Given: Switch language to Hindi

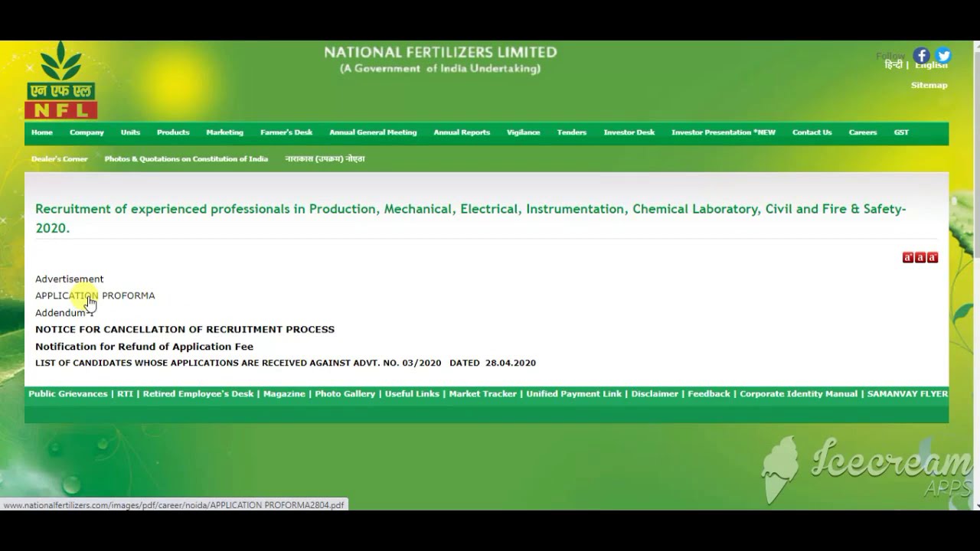Looking at the screenshot, I should click(893, 66).
